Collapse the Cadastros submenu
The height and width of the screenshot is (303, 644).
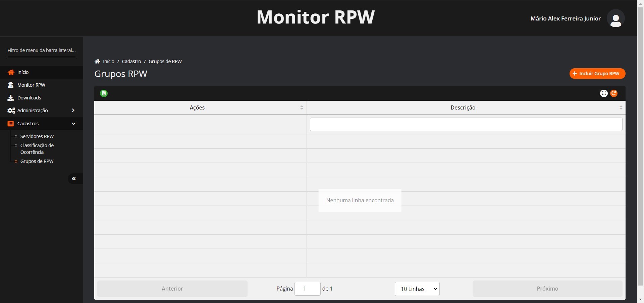pos(73,124)
